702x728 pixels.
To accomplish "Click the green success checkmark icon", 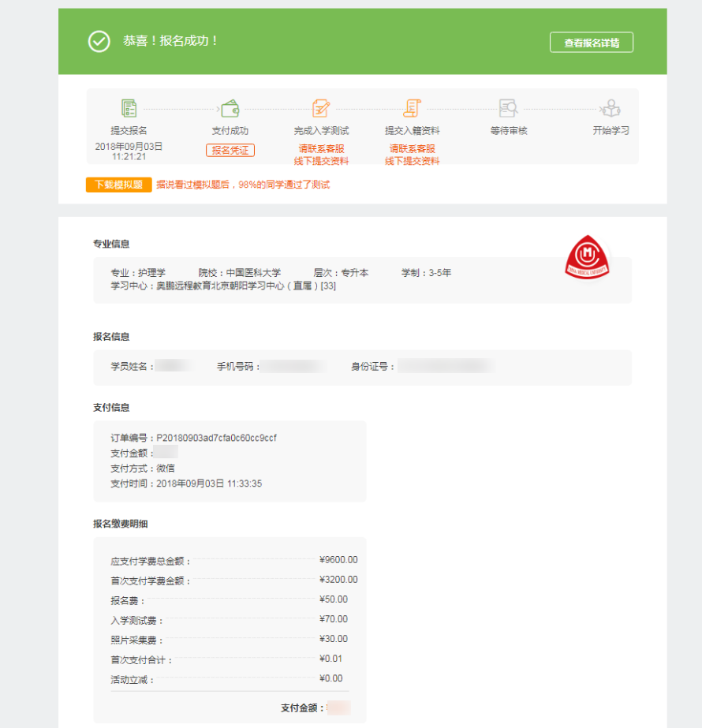I will [99, 41].
